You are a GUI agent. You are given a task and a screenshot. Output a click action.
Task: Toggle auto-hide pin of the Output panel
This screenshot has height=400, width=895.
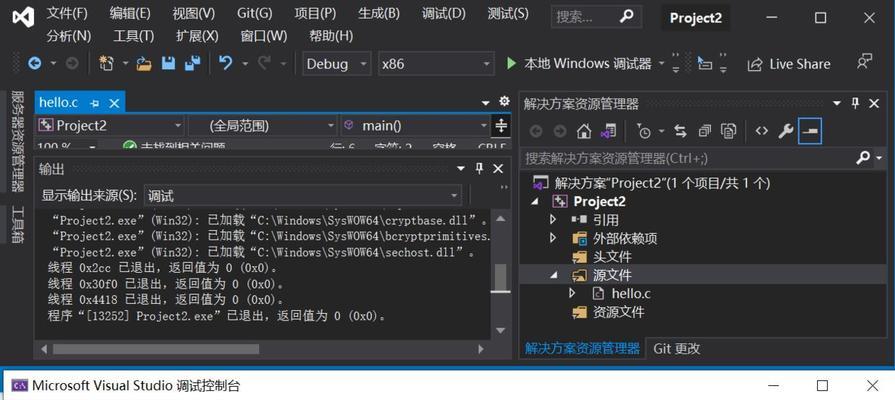tap(479, 168)
